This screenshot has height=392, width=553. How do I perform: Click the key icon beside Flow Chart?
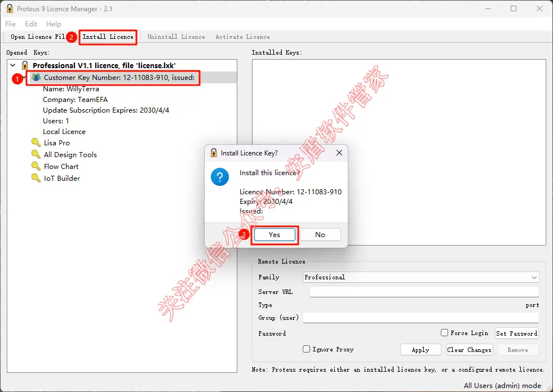[36, 166]
